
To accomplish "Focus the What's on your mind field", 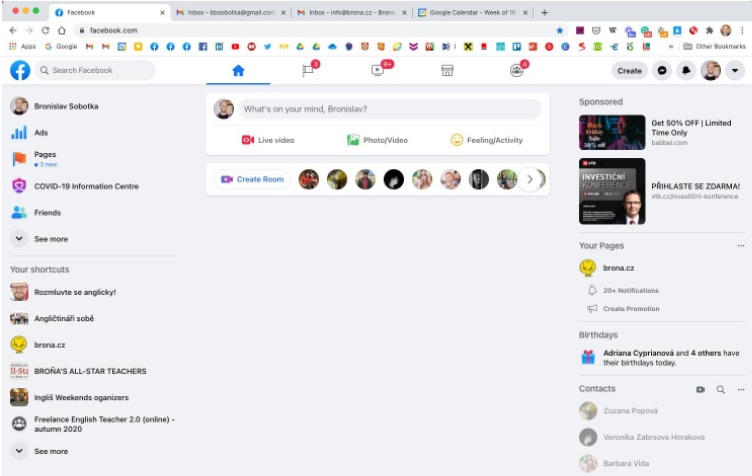I will [x=390, y=109].
